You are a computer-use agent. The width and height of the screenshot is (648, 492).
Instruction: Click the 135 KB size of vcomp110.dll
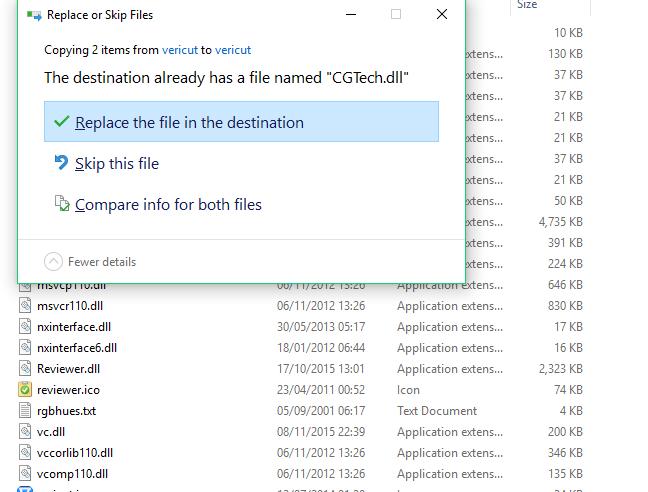(565, 474)
